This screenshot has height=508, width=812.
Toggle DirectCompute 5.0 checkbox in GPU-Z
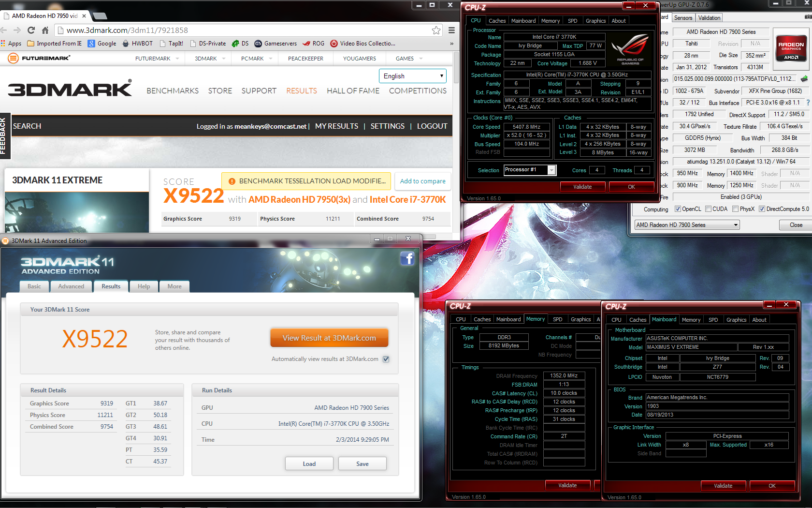click(762, 209)
